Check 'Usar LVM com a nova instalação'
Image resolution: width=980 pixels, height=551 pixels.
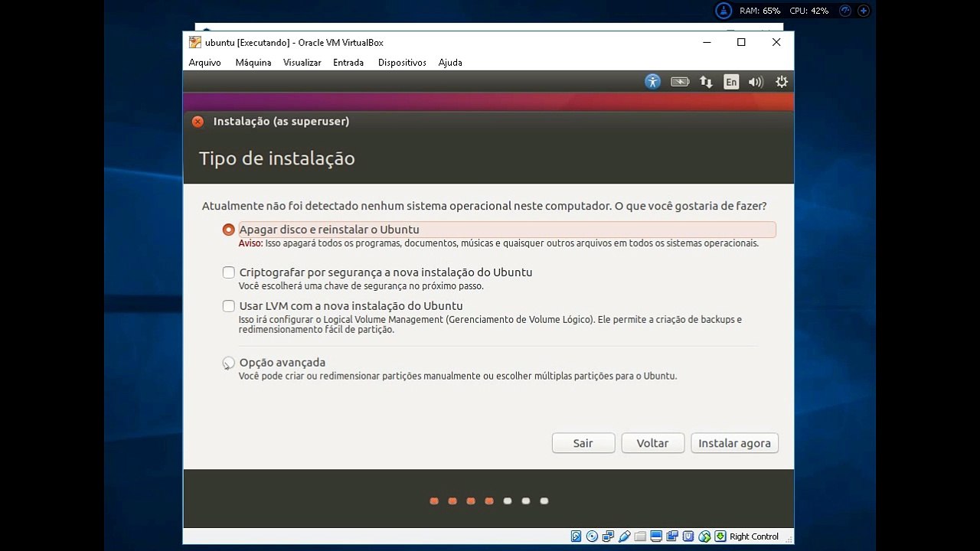coord(228,306)
